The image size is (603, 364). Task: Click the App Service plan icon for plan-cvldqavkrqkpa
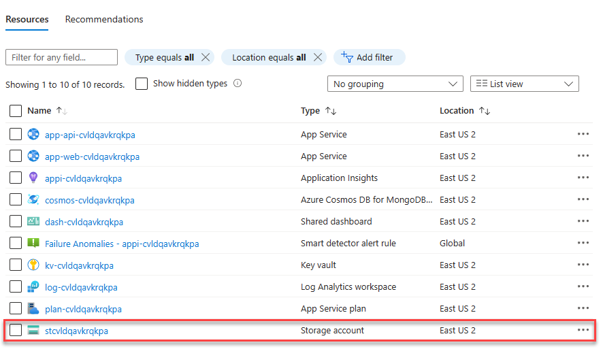(33, 308)
